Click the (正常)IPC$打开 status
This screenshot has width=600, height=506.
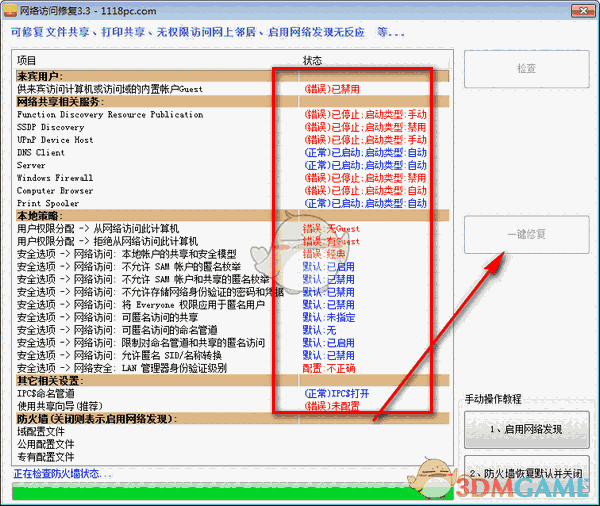coord(337,393)
